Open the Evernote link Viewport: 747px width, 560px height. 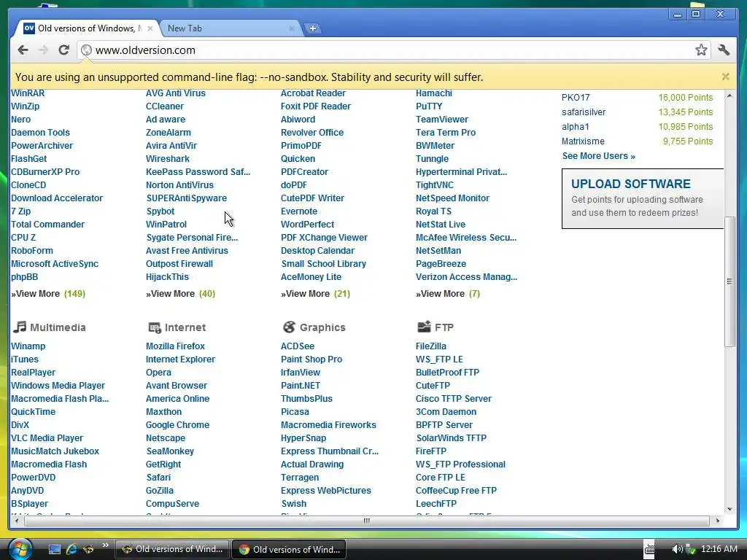pos(298,211)
